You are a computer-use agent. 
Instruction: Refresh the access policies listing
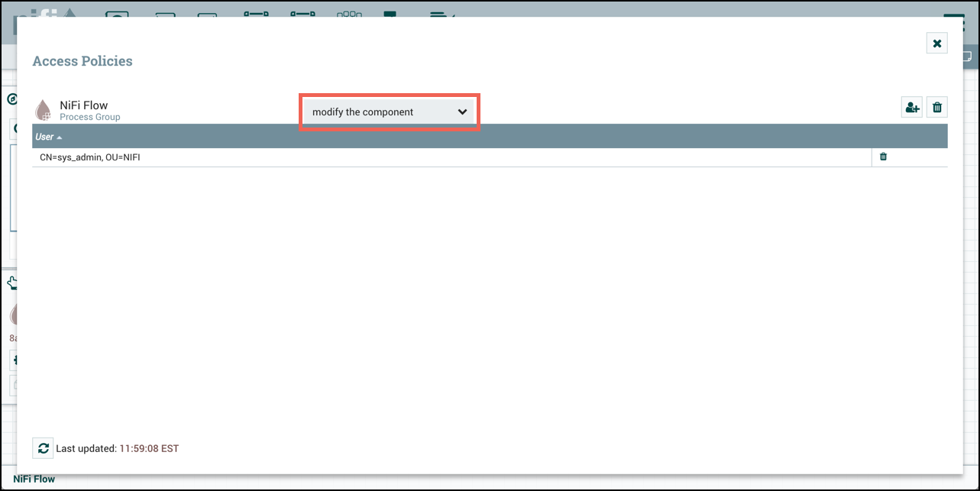[x=43, y=448]
